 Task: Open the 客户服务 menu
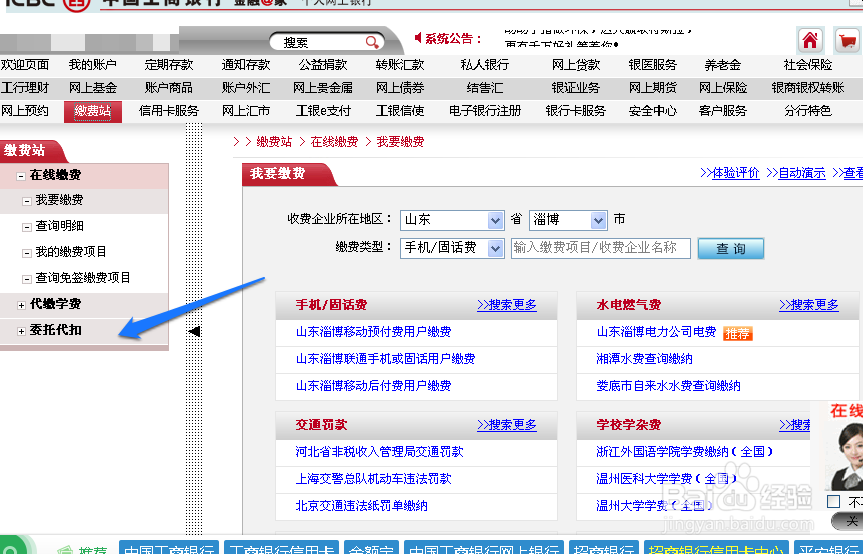tap(723, 111)
